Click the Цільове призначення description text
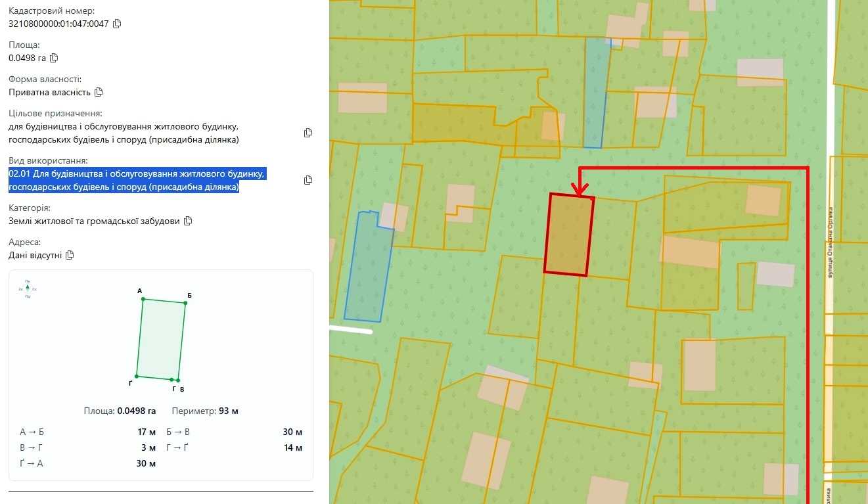Screen dimensions: 868x504 pyautogui.click(x=124, y=133)
